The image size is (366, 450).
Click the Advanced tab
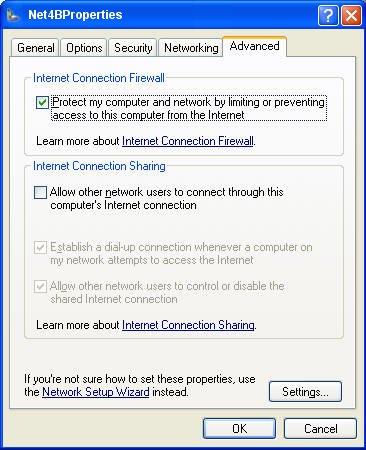[254, 46]
